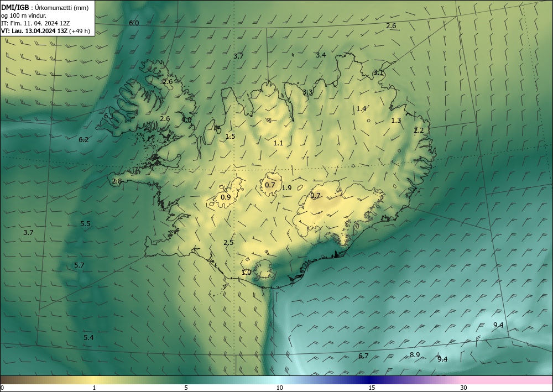Click the color scale label 0
Screen dimensions: 553x392
click(2, 388)
